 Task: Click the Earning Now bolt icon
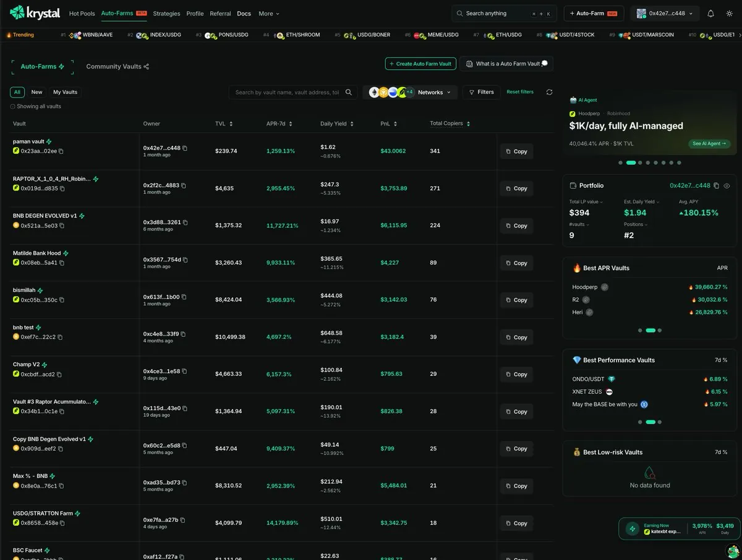pyautogui.click(x=632, y=529)
